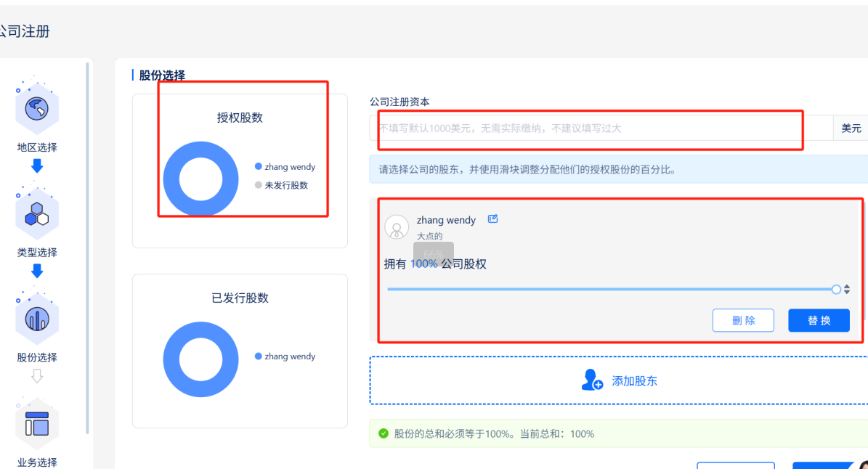Image resolution: width=868 pixels, height=469 pixels.
Task: Click the 大点的 subtitle text
Action: coord(429,236)
